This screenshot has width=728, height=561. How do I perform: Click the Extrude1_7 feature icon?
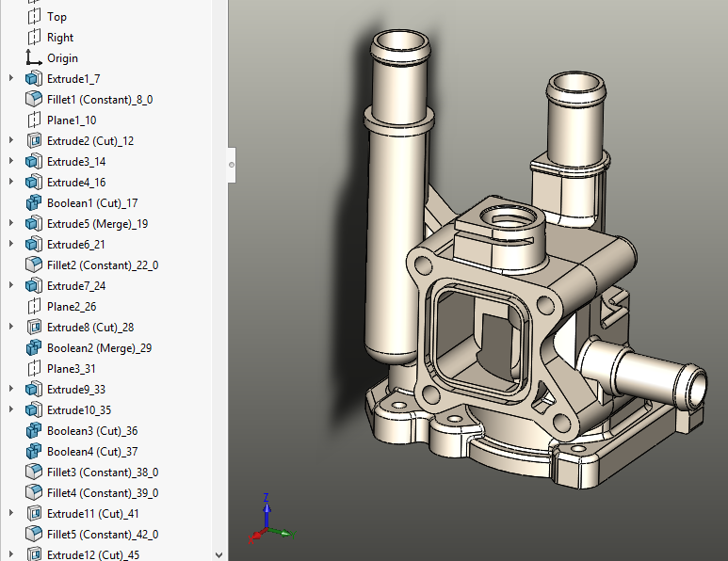point(34,78)
